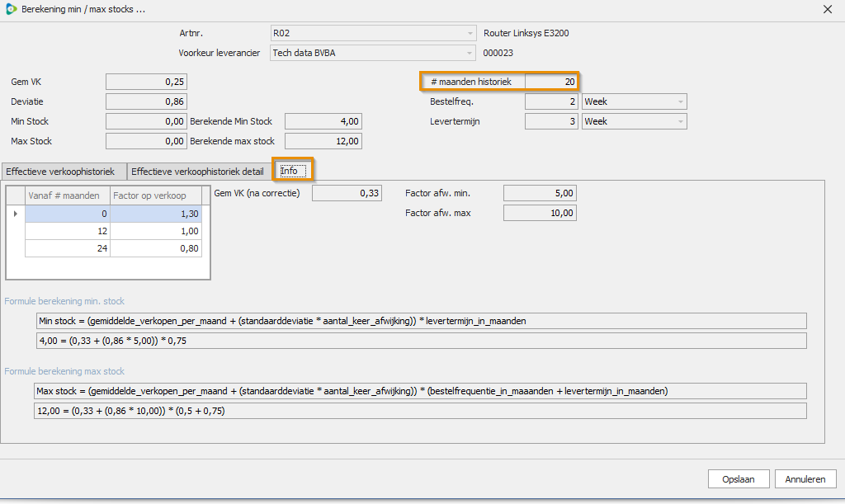The image size is (845, 504).
Task: Focus the Max Stock input field
Action: point(146,141)
